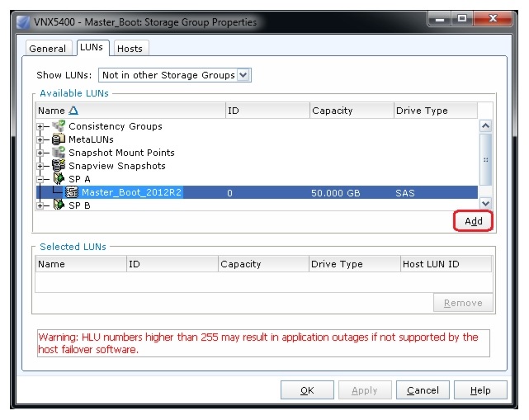
Task: Click the Available LUNs scrollbar thumb
Action: [x=485, y=159]
